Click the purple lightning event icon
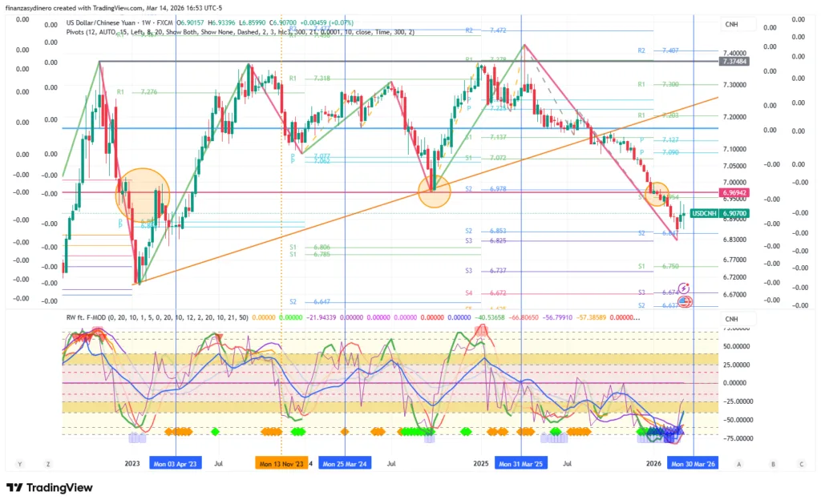 [x=684, y=288]
